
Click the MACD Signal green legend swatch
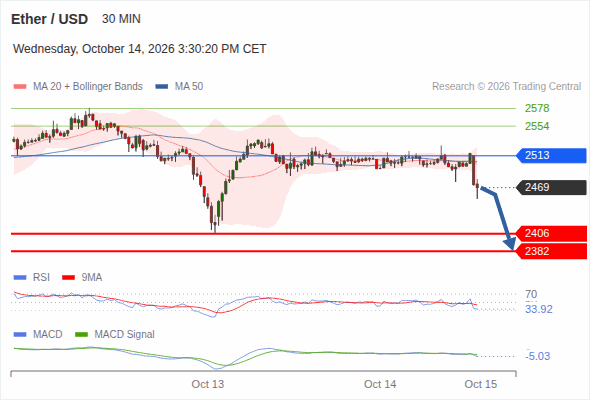pos(81,335)
